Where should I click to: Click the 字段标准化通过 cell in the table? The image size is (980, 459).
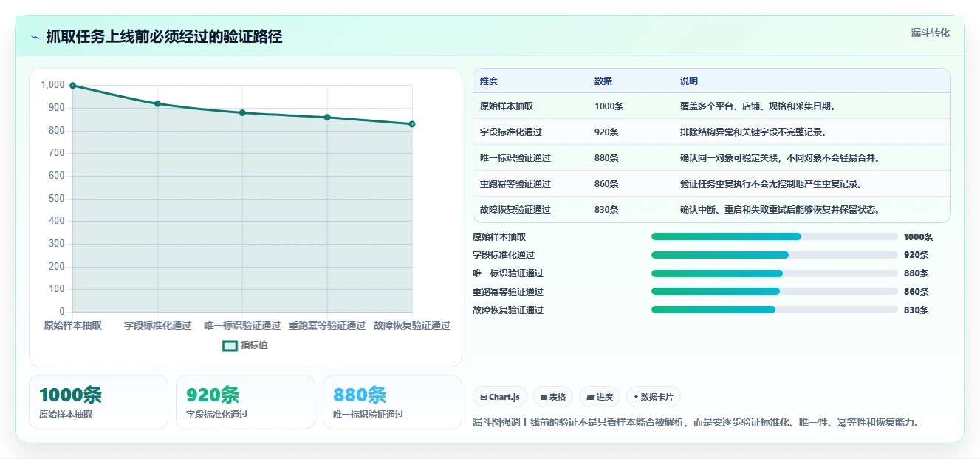click(x=511, y=132)
